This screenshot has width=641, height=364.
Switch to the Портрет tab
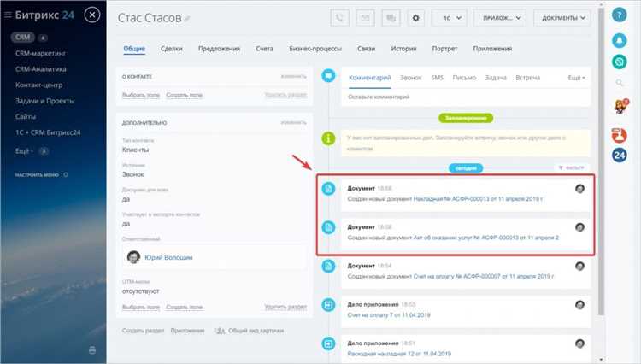click(x=444, y=49)
